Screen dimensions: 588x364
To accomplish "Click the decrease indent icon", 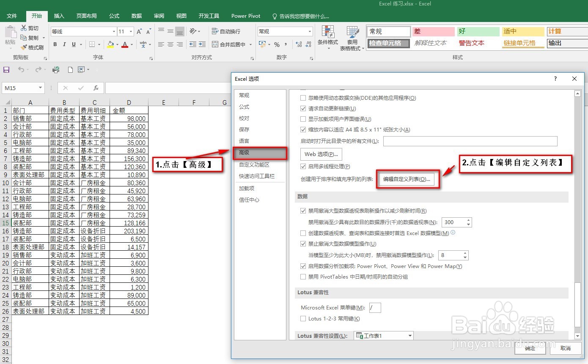I will pyautogui.click(x=193, y=44).
